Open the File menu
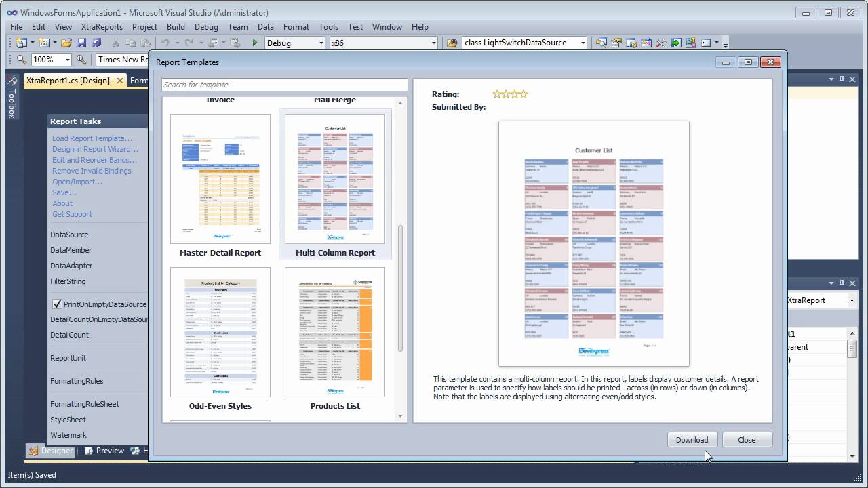 [x=17, y=27]
